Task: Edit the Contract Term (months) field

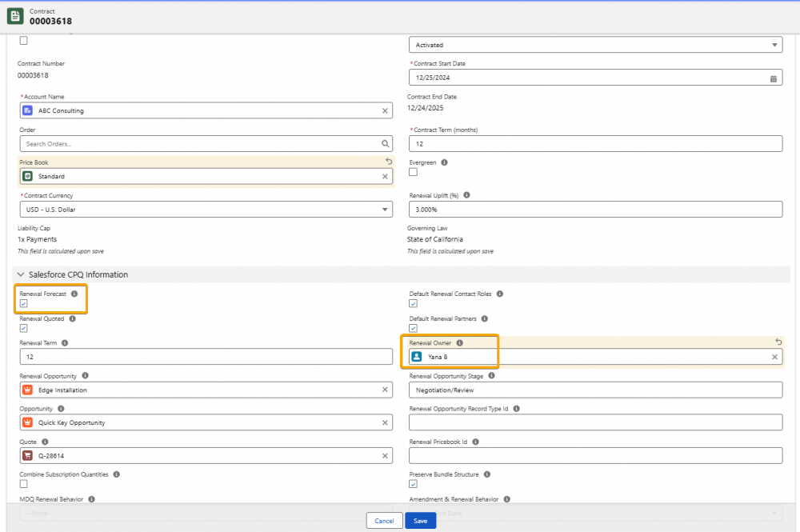Action: point(595,144)
